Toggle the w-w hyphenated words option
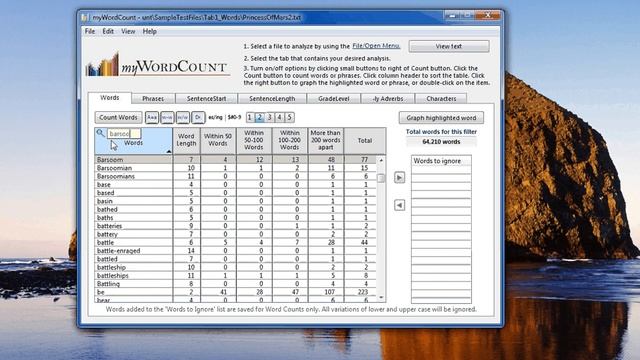 (x=167, y=118)
